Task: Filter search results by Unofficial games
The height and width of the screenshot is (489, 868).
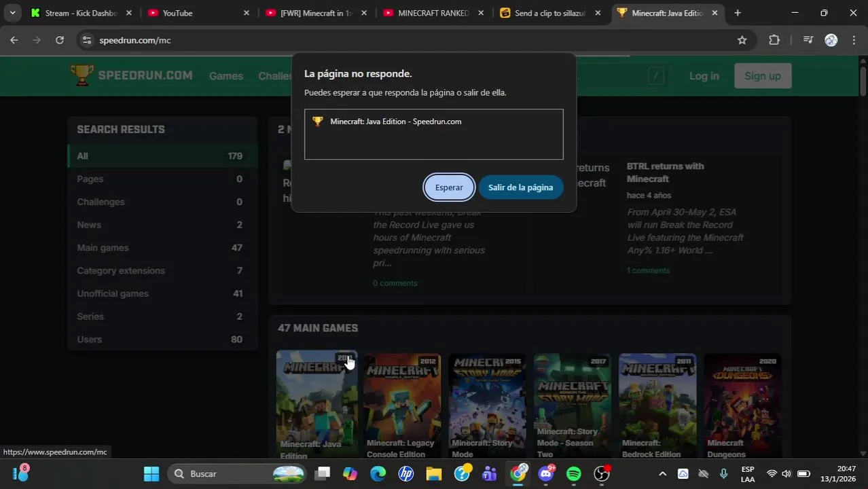Action: click(162, 294)
